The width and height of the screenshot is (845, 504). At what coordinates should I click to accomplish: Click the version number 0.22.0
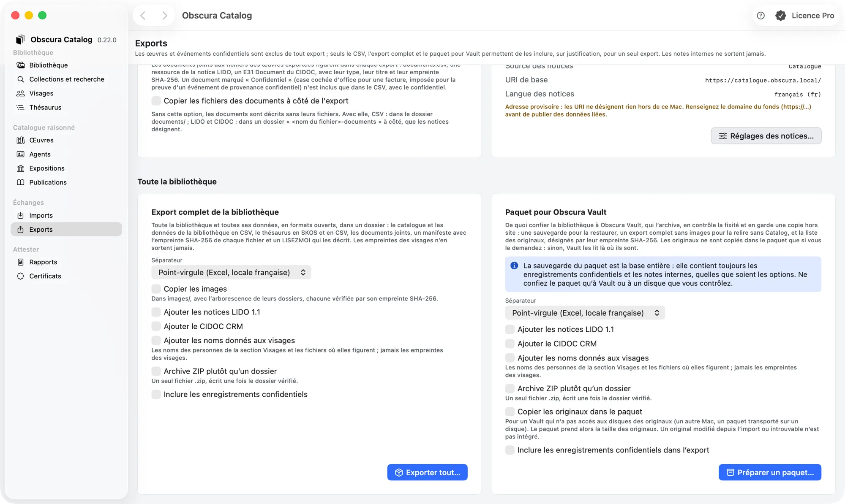coord(107,40)
